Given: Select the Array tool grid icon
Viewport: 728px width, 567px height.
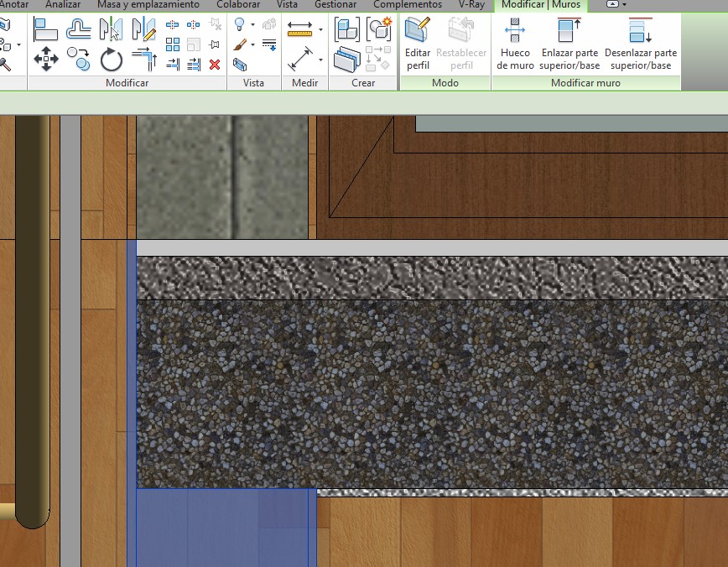Looking at the screenshot, I should [x=173, y=44].
